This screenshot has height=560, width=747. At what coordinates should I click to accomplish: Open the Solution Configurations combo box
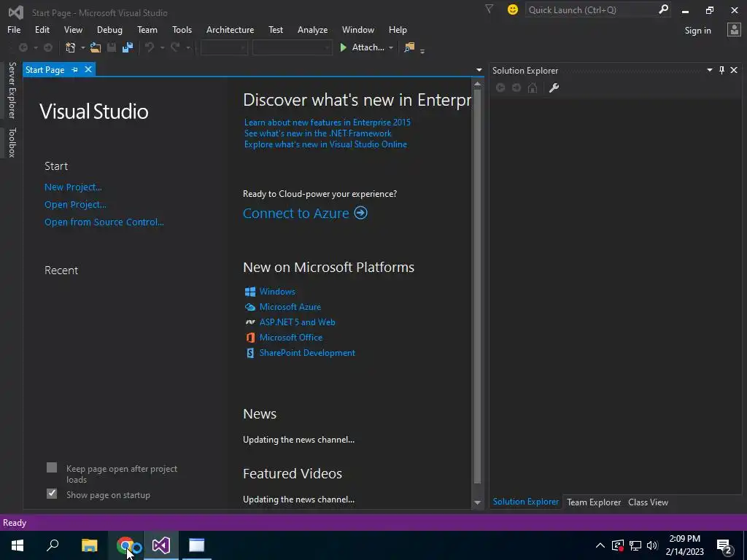[x=224, y=47]
